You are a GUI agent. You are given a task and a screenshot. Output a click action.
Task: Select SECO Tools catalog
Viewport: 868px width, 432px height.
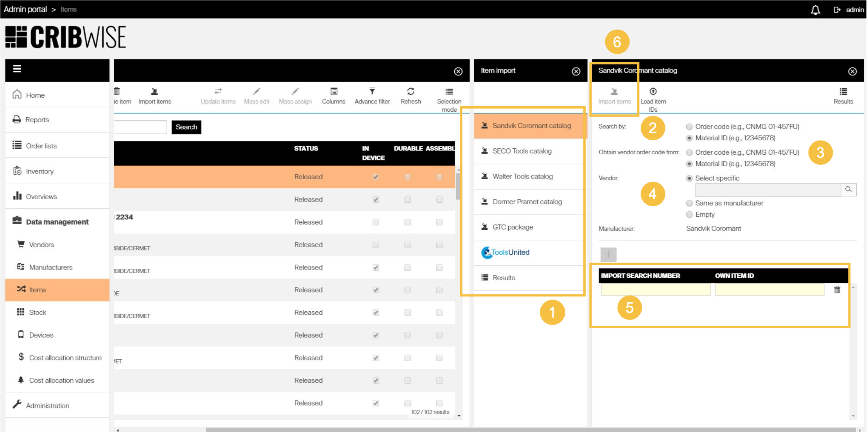click(530, 151)
